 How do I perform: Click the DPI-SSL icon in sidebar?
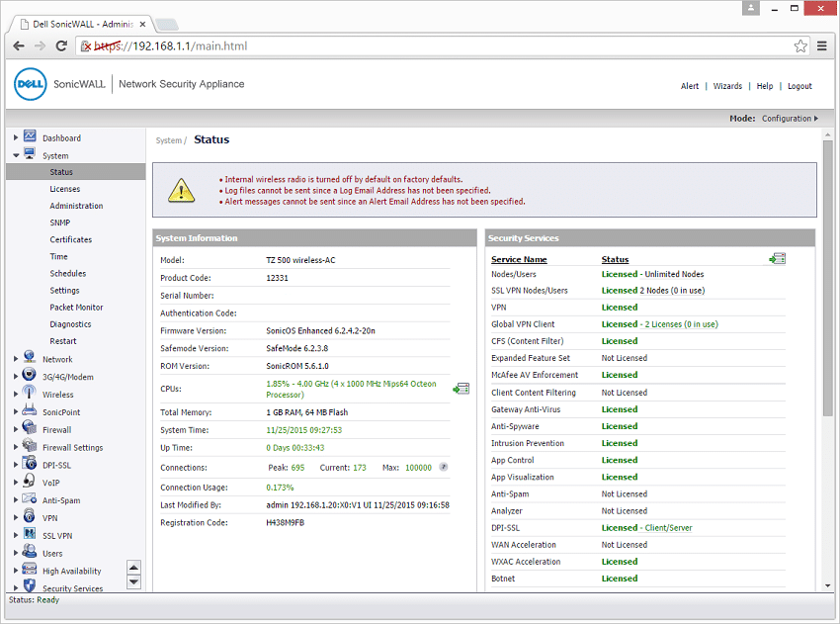(30, 463)
